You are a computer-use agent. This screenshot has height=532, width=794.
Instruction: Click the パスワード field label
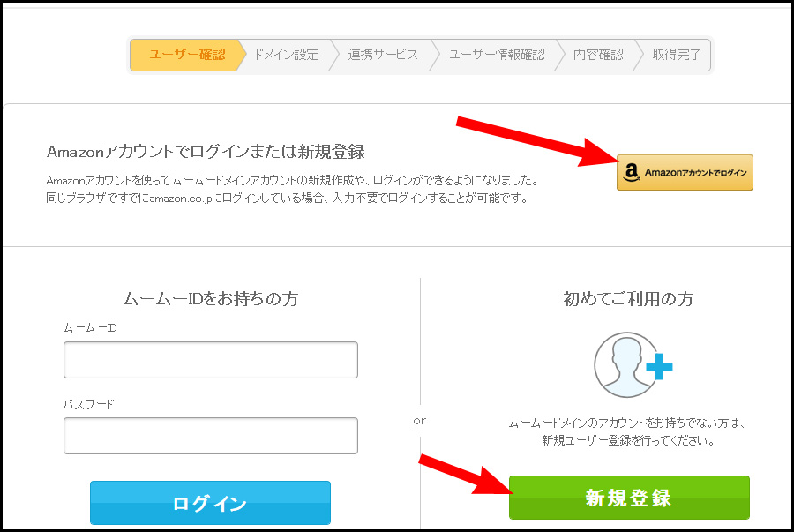pos(88,404)
